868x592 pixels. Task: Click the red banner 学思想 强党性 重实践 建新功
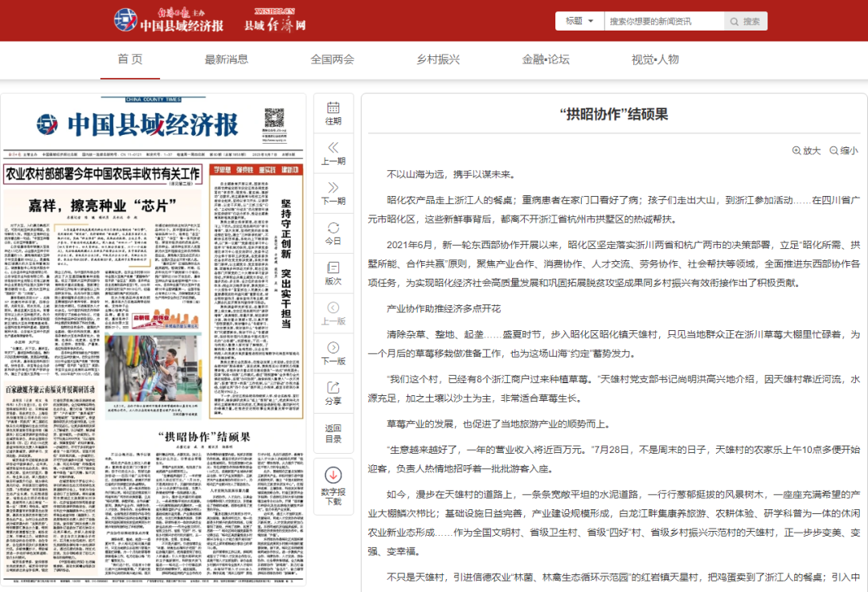256,169
